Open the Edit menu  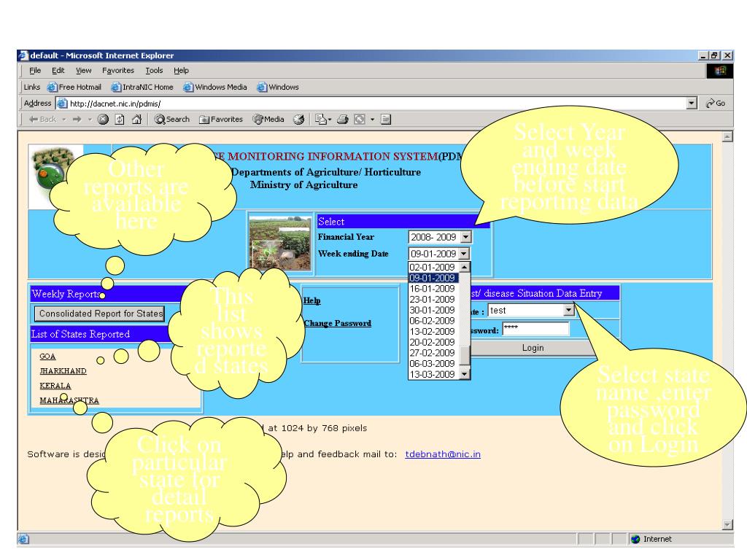pyautogui.click(x=58, y=71)
